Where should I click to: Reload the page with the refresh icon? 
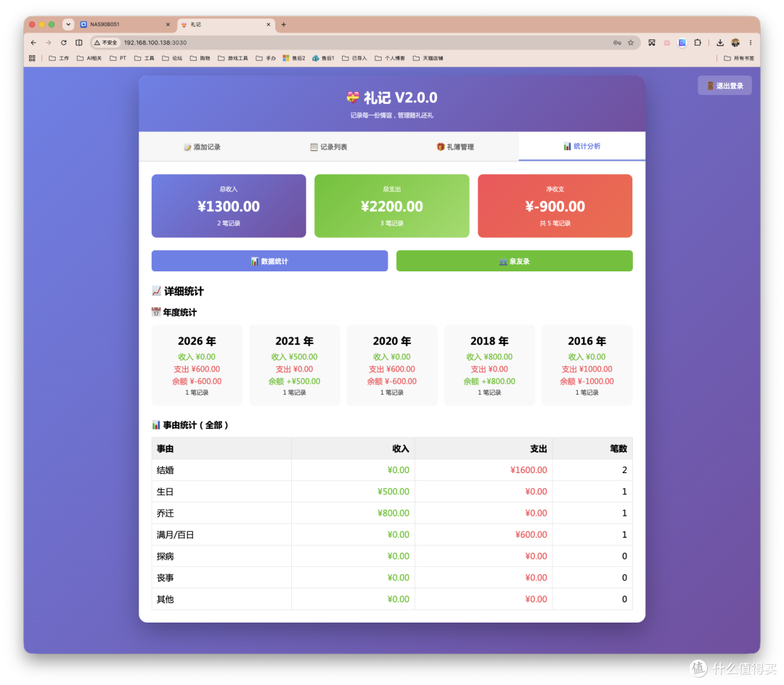(63, 43)
